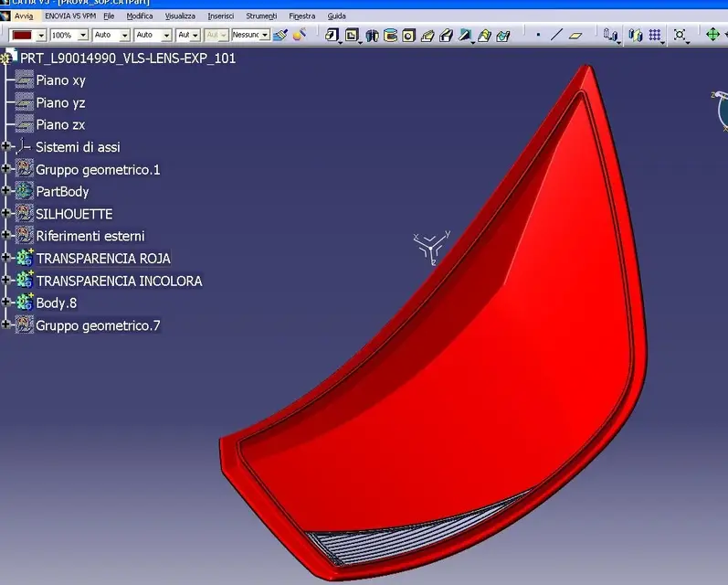The height and width of the screenshot is (585, 728).
Task: Expand the Gruppo geometrico.1 node
Action: tap(5, 169)
